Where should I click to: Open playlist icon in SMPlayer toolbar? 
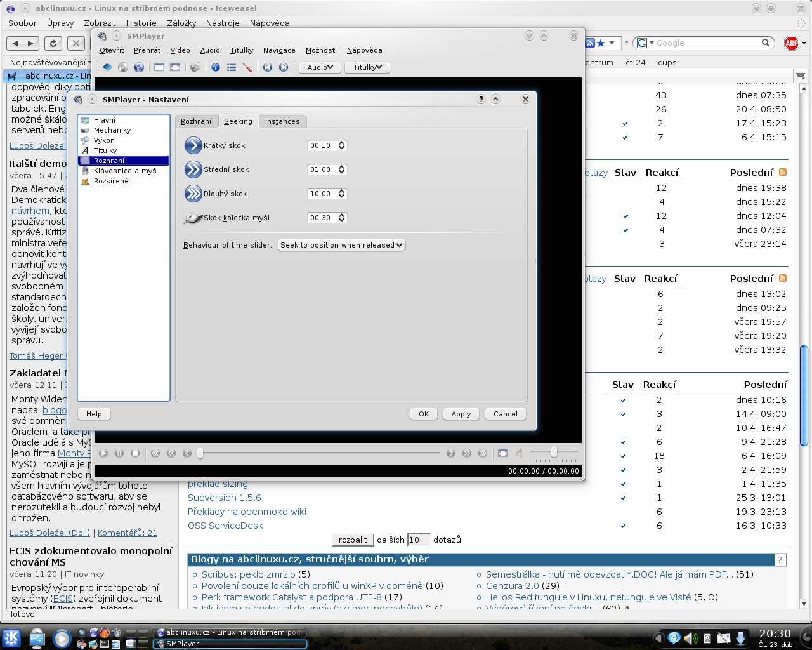232,67
